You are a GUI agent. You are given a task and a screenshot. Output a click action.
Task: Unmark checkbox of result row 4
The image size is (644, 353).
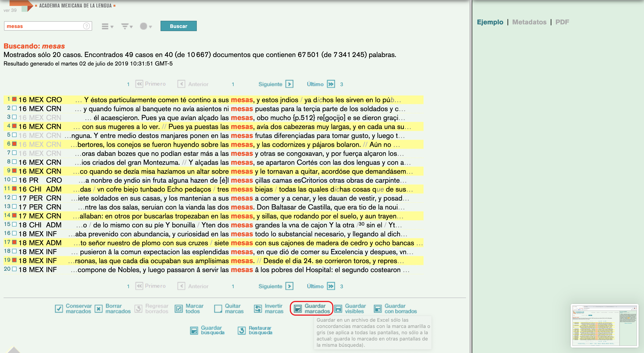14,126
